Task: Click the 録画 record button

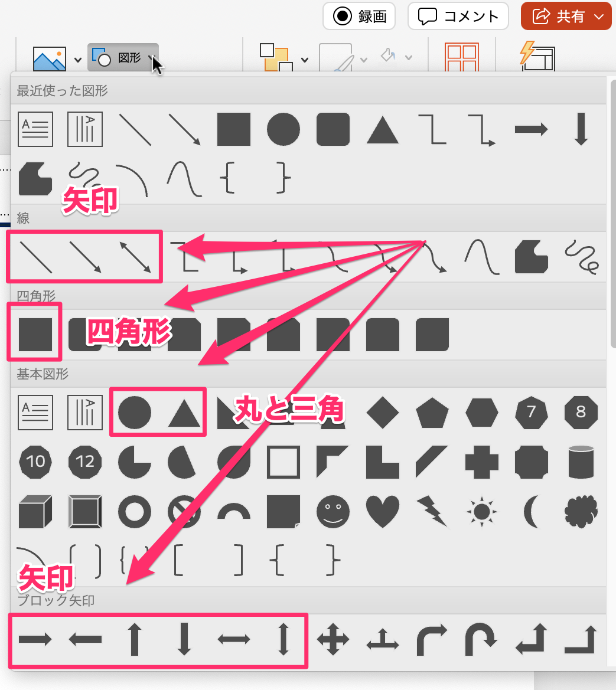Action: (x=359, y=17)
